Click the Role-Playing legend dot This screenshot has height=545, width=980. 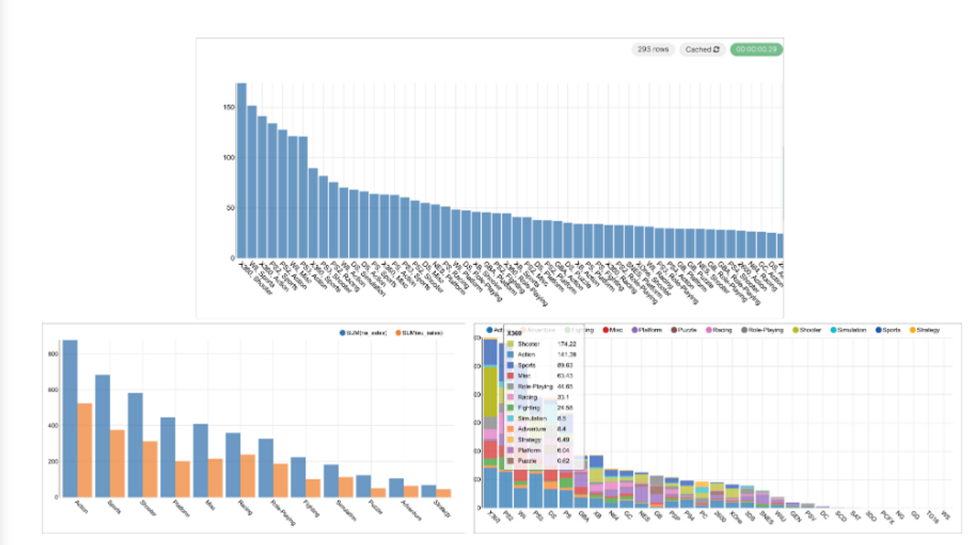744,330
